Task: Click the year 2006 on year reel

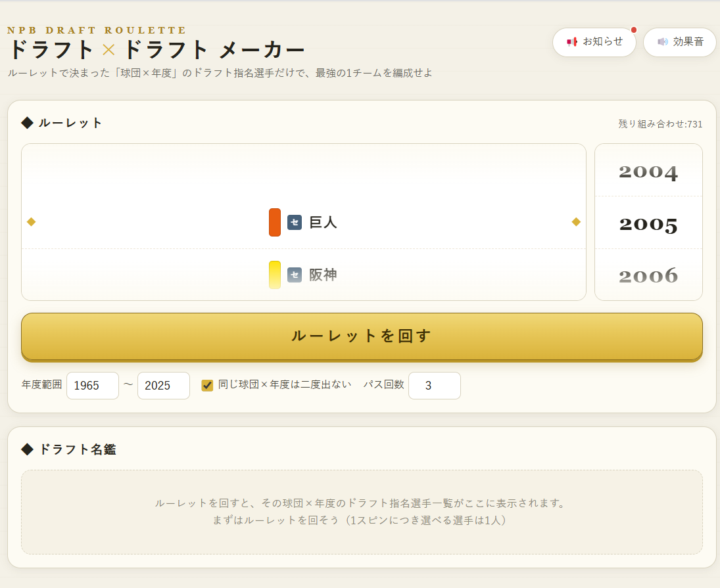Action: pyautogui.click(x=648, y=276)
